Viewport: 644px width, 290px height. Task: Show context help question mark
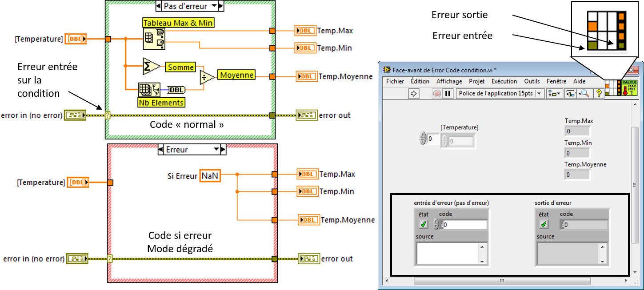coord(599,93)
